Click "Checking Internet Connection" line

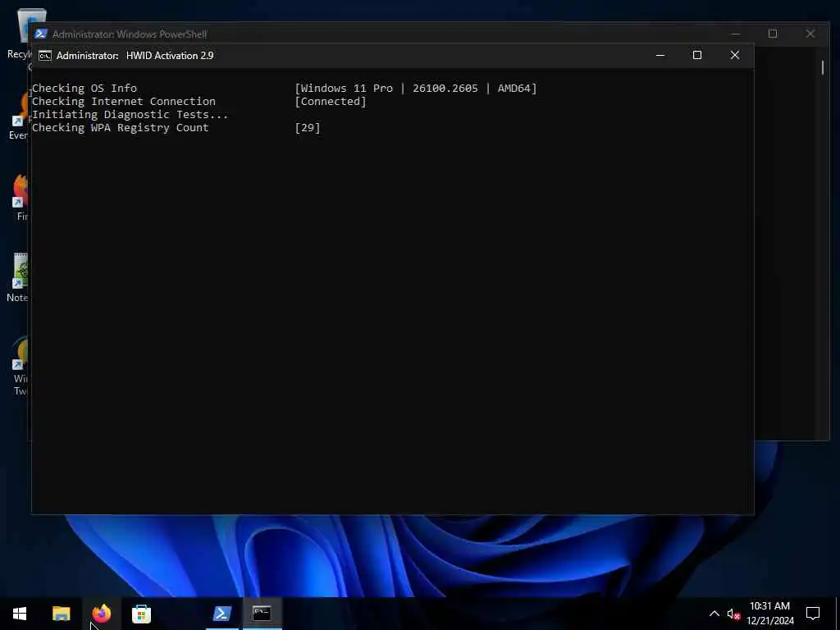click(x=123, y=101)
